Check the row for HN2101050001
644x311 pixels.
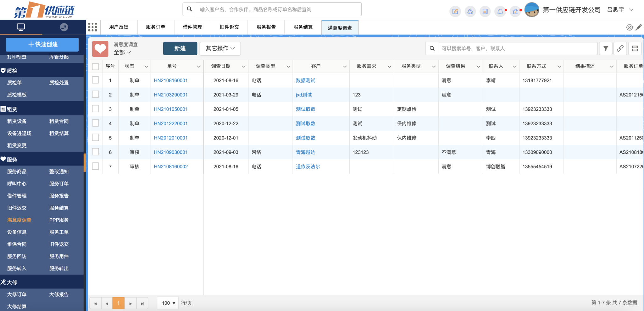[x=96, y=109]
